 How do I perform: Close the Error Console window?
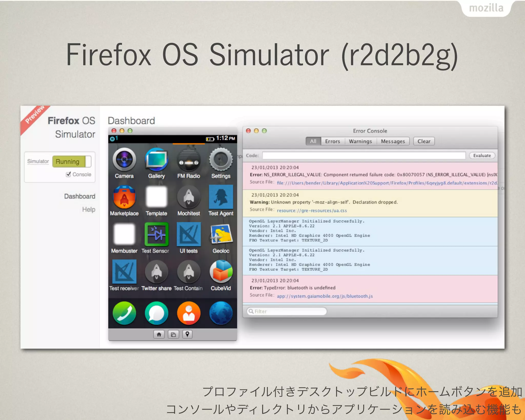point(248,131)
